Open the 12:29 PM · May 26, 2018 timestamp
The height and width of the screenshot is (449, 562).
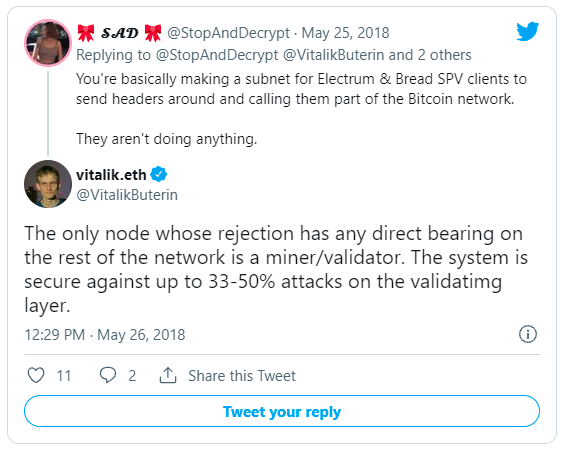[105, 335]
